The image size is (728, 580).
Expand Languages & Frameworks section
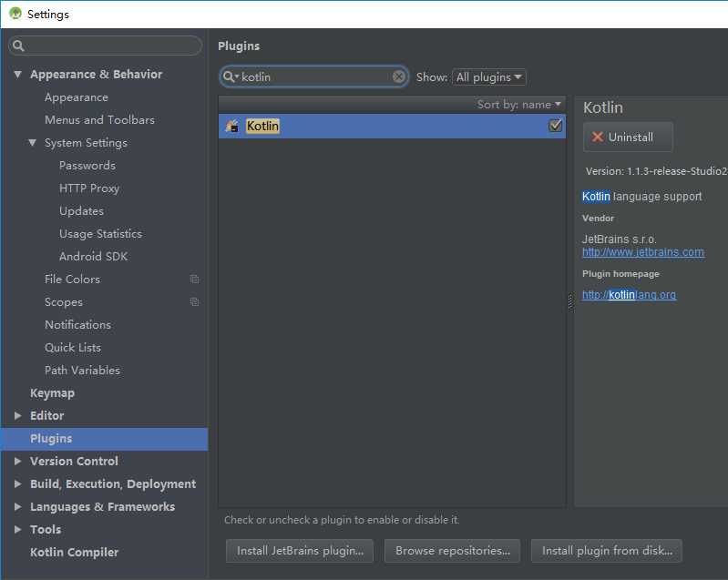coord(17,506)
